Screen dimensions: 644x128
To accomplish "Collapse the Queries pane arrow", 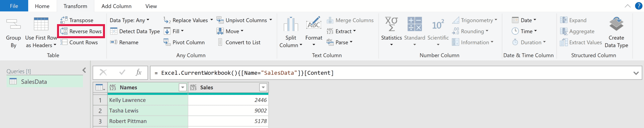I will pyautogui.click(x=84, y=70).
